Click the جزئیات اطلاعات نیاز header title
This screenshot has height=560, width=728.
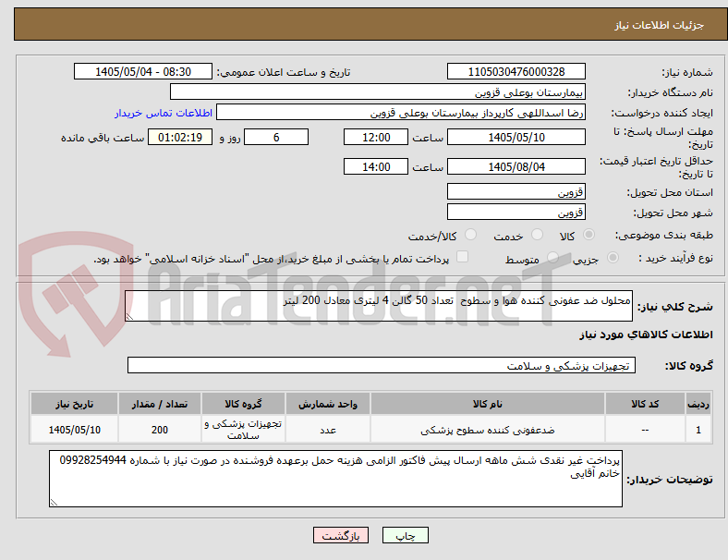tap(659, 25)
